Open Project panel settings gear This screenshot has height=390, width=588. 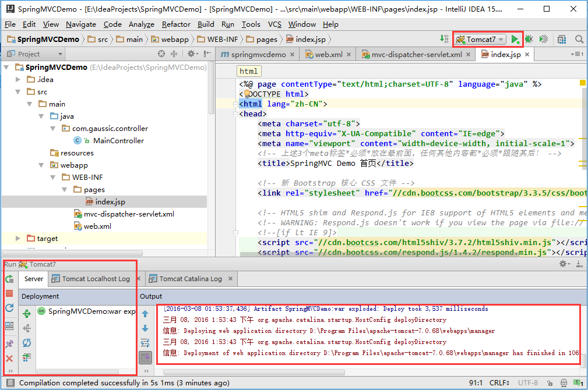tap(191, 54)
